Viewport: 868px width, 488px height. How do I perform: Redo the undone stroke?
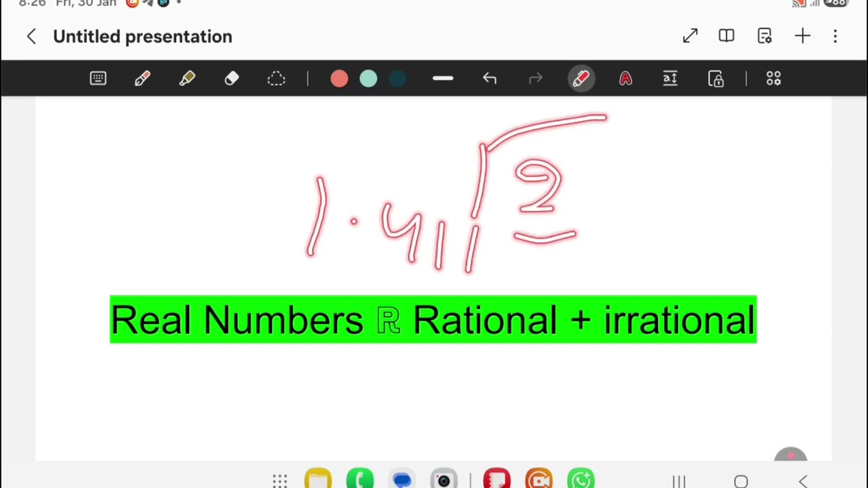click(x=536, y=79)
